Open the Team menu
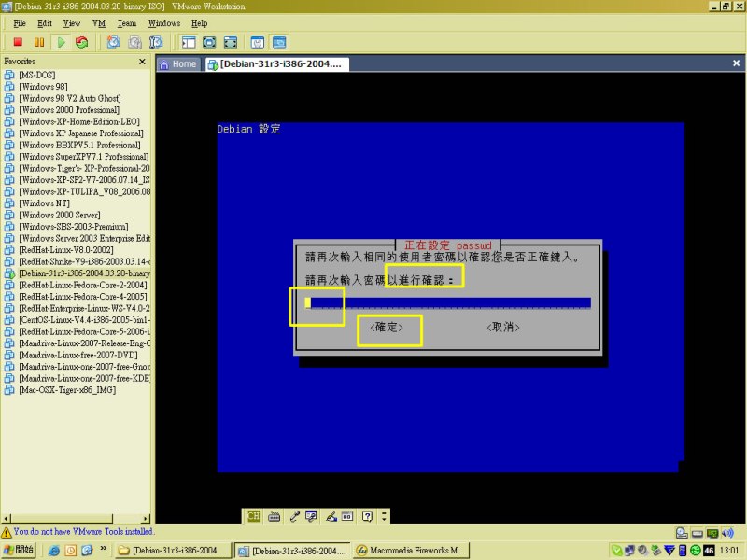This screenshot has height=560, width=747. (127, 22)
